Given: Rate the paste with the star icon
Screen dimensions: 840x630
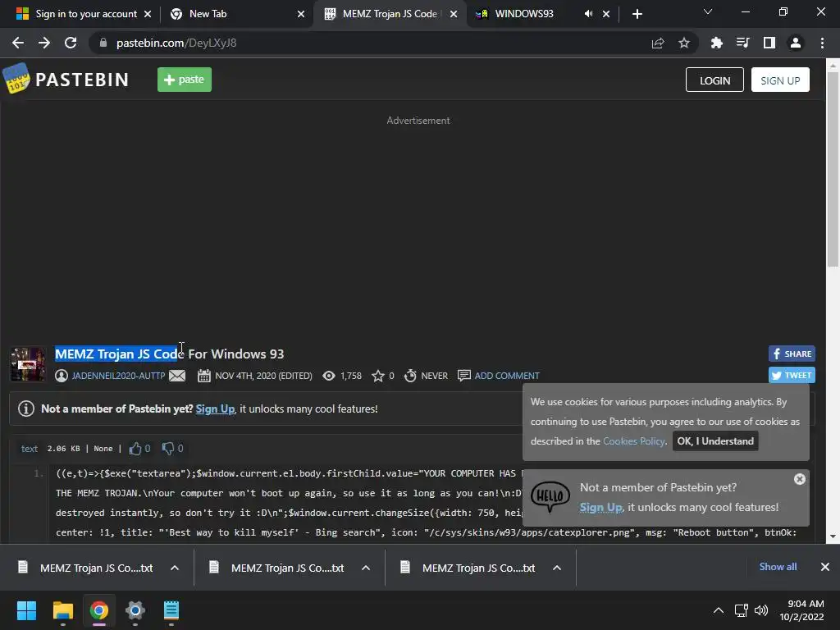Looking at the screenshot, I should (378, 376).
